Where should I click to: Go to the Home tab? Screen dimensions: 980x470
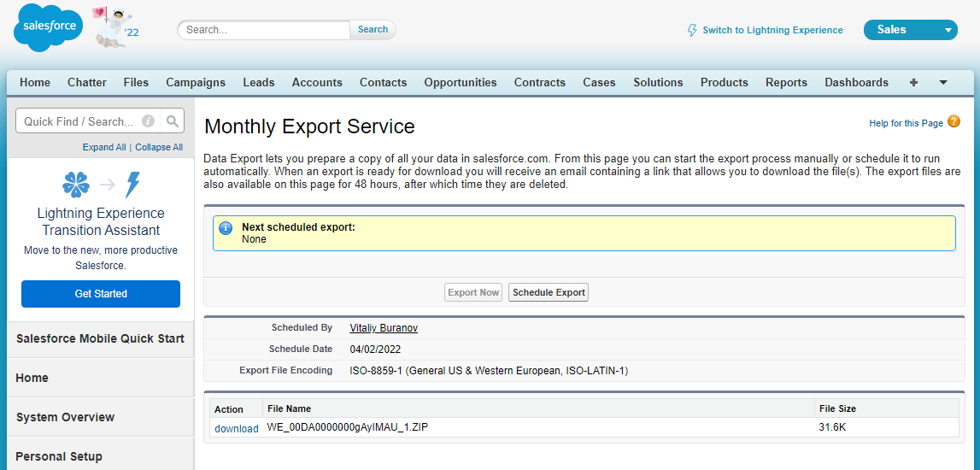(35, 83)
